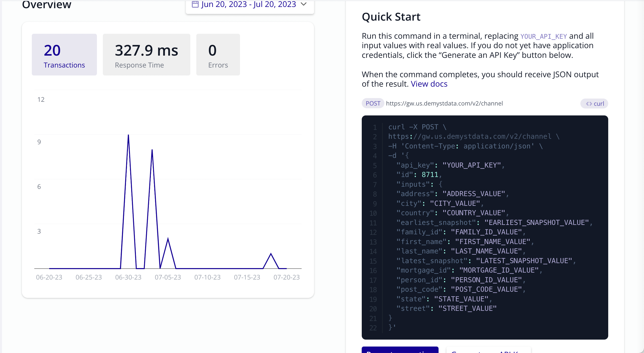Expand the date range dropdown chevron
Screen dimensions: 644x353
click(x=304, y=4)
